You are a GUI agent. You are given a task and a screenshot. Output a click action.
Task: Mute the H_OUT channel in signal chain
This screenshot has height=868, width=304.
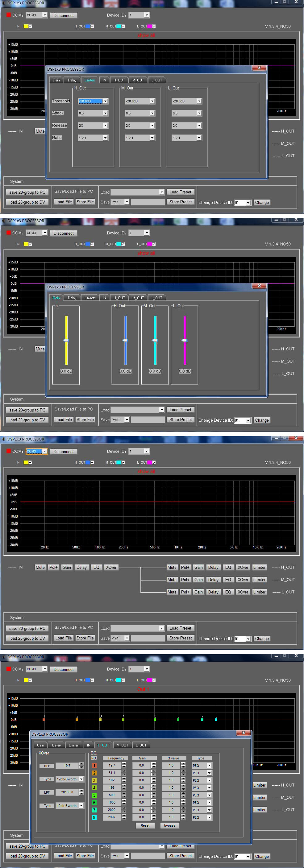172,568
